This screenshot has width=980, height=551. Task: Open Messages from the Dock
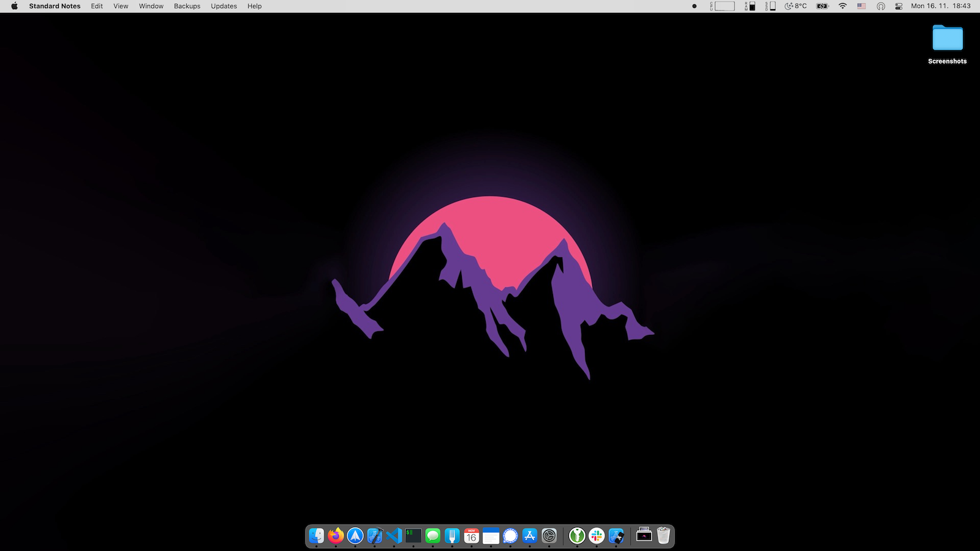click(x=432, y=536)
